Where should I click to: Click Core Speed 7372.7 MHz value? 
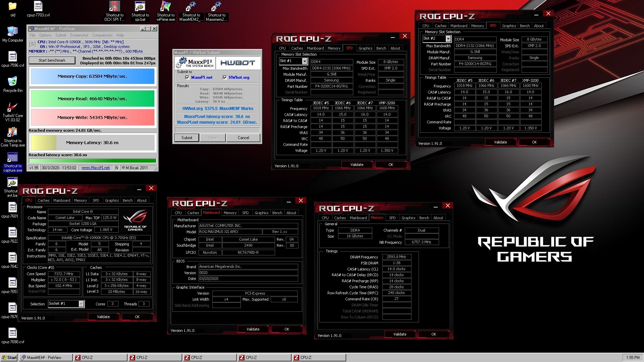coord(64,274)
